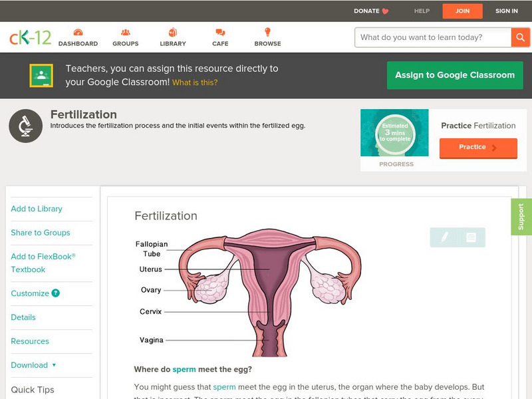
Task: Click SIGN IN in the top bar
Action: 507,11
